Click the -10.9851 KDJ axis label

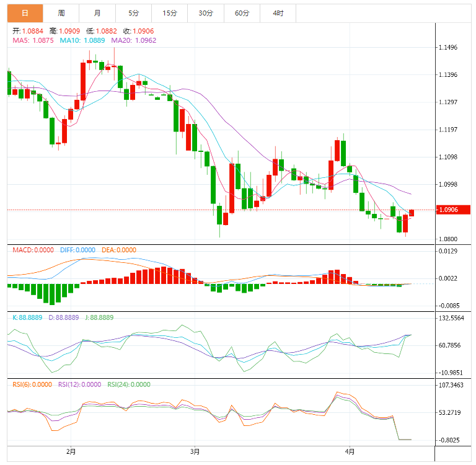click(x=451, y=373)
